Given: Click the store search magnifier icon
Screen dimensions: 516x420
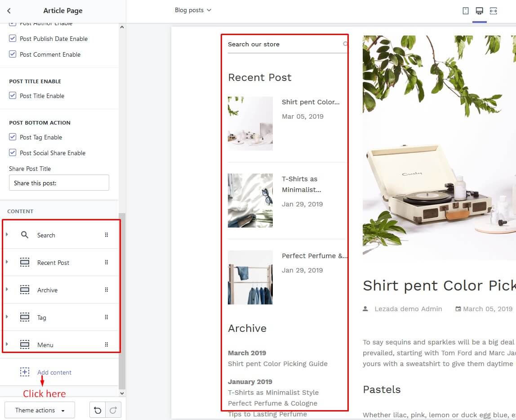Looking at the screenshot, I should (x=345, y=44).
